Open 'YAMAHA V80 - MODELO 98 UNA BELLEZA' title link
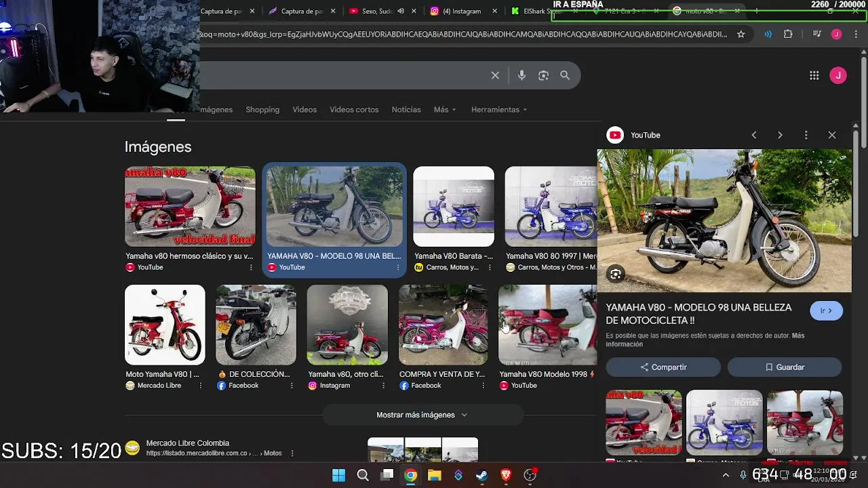 (x=698, y=314)
